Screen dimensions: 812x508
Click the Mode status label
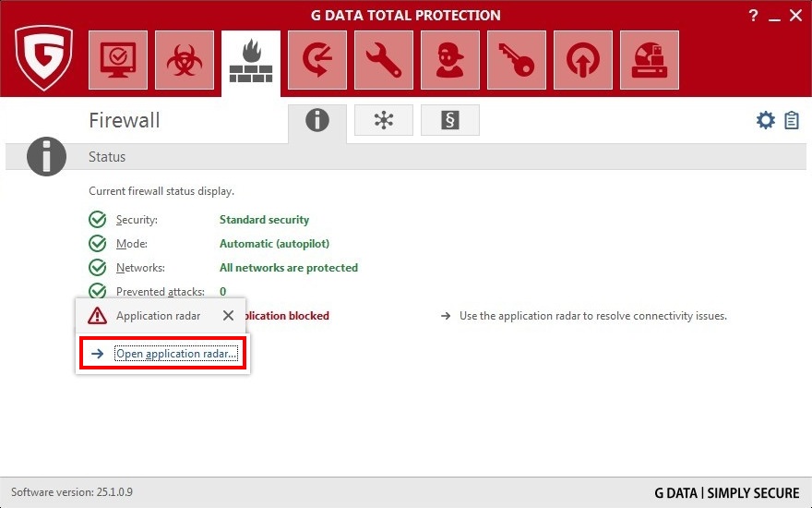tap(132, 244)
